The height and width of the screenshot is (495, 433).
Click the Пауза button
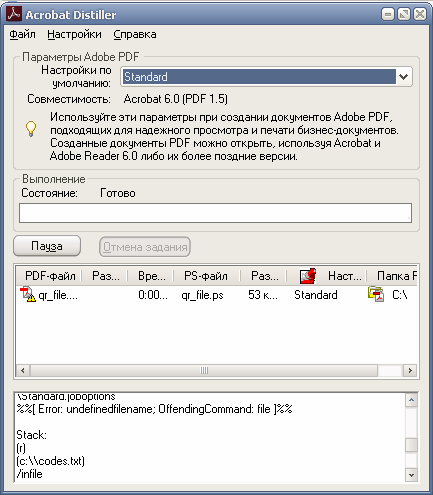pyautogui.click(x=47, y=246)
